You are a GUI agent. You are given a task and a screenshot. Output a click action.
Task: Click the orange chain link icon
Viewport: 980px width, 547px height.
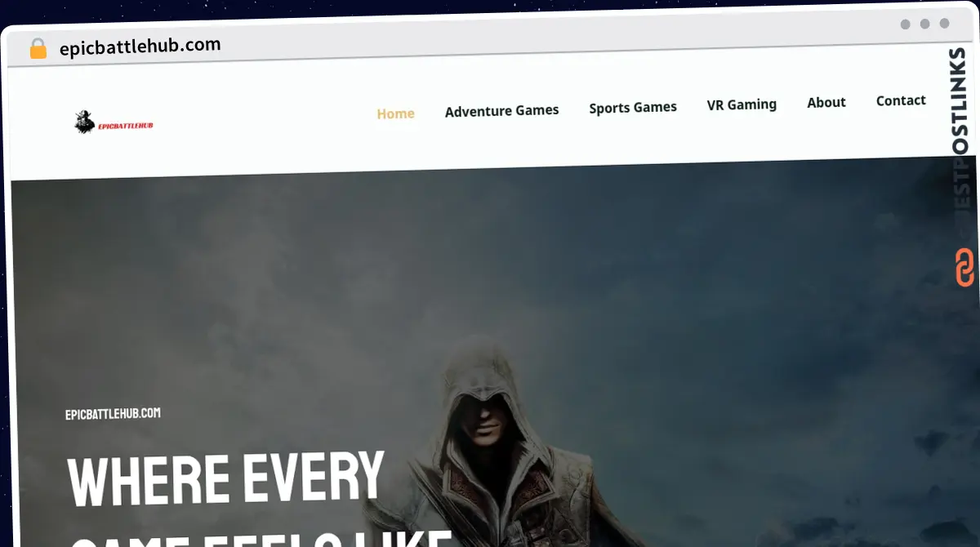964,268
